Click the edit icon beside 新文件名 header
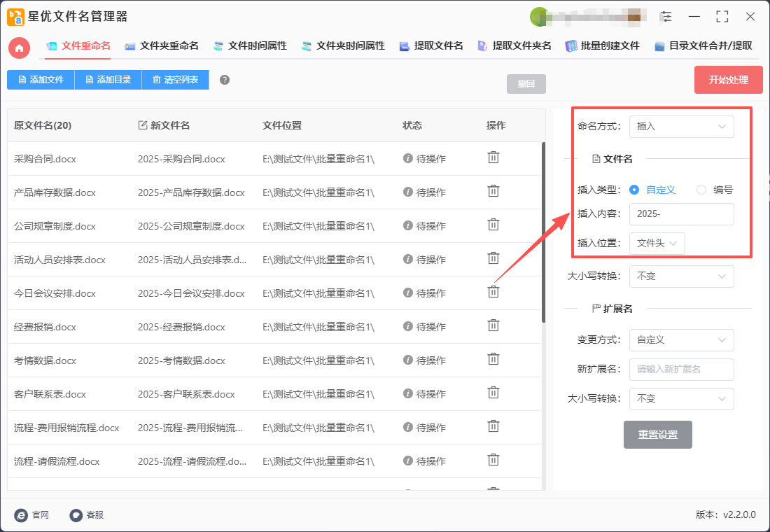The height and width of the screenshot is (532, 770). pos(143,125)
